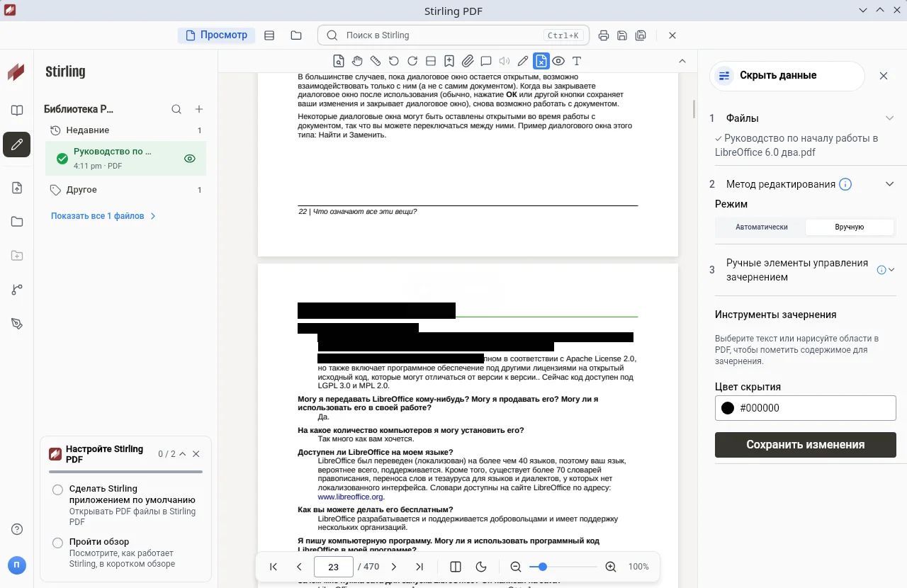
Task: Collapse the Файлы section chevron
Action: (890, 118)
